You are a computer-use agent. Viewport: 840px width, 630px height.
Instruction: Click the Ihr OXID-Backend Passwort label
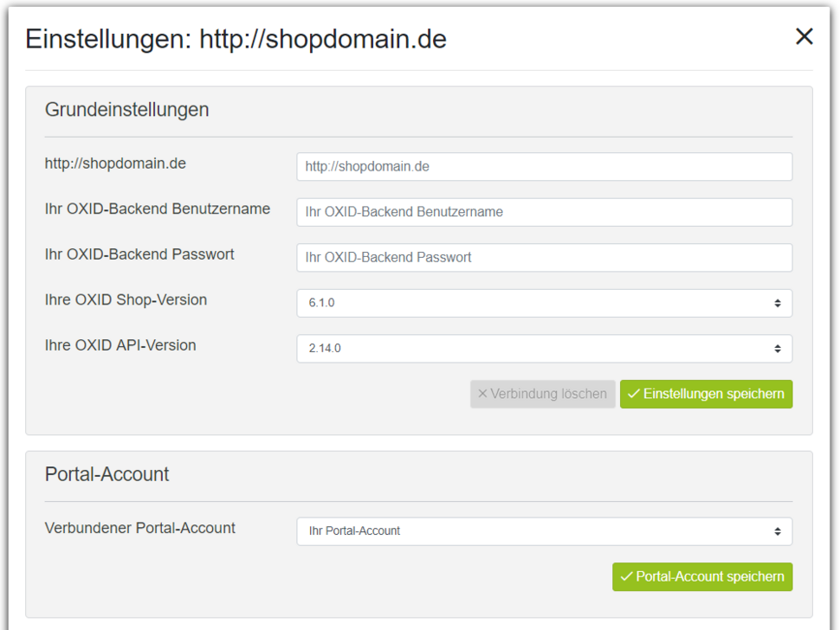[x=139, y=254]
